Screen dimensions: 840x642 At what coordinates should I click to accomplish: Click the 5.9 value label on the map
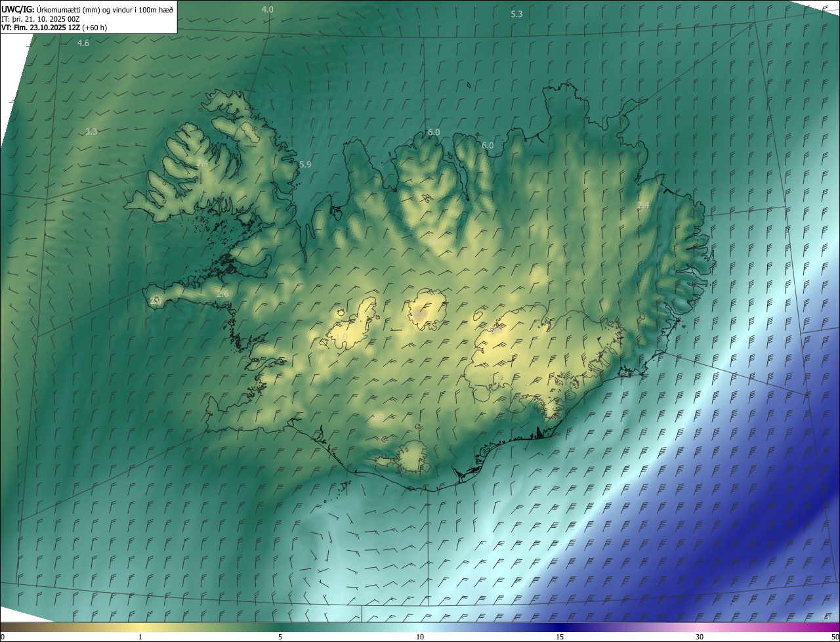point(305,164)
